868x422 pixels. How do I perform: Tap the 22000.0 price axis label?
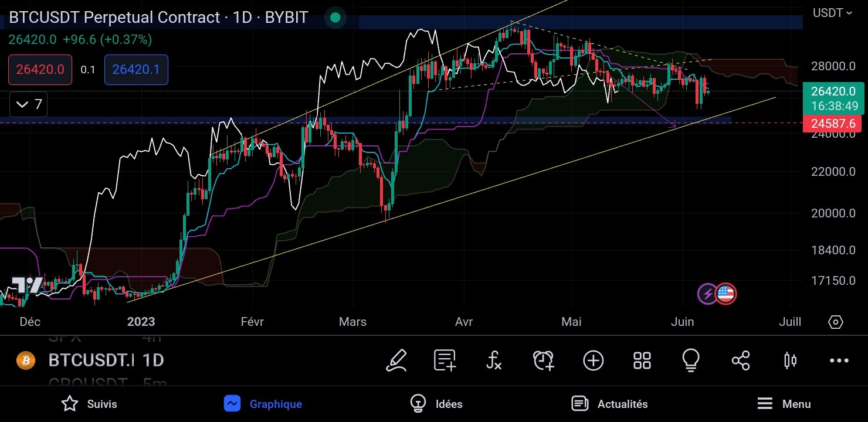click(833, 172)
